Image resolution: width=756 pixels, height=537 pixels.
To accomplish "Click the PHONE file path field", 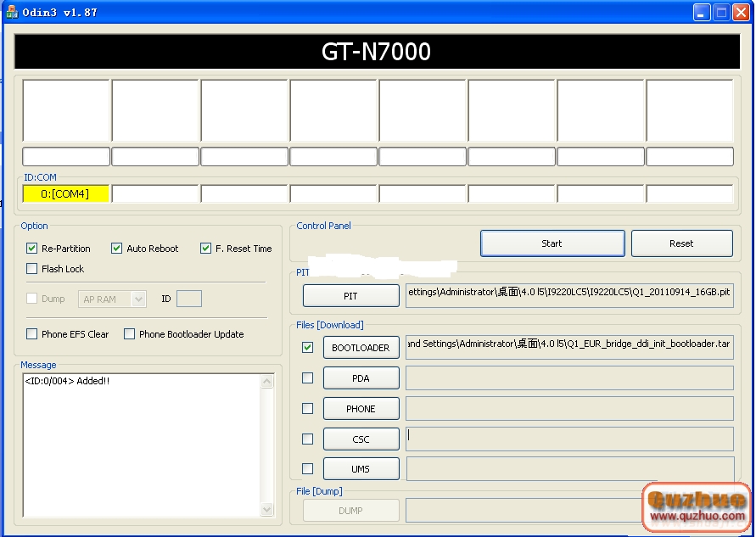I will pyautogui.click(x=569, y=408).
